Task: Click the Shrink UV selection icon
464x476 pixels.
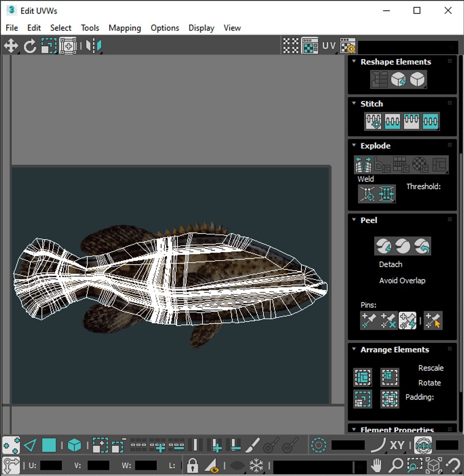Action: (119, 445)
